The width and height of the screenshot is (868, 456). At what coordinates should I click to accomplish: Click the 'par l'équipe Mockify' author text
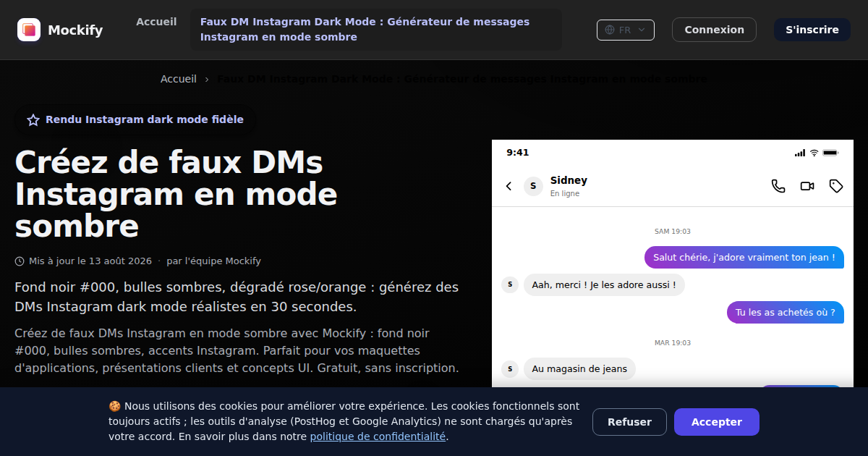(x=214, y=261)
